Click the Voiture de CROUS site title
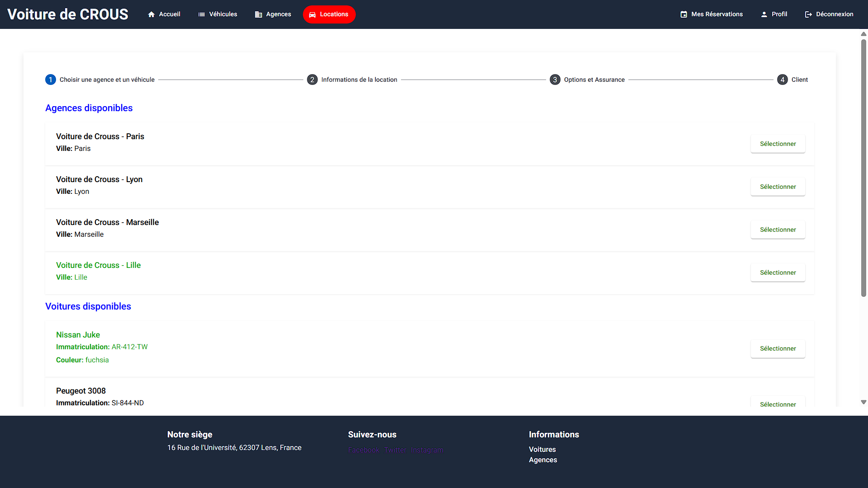The width and height of the screenshot is (868, 488). click(x=68, y=14)
